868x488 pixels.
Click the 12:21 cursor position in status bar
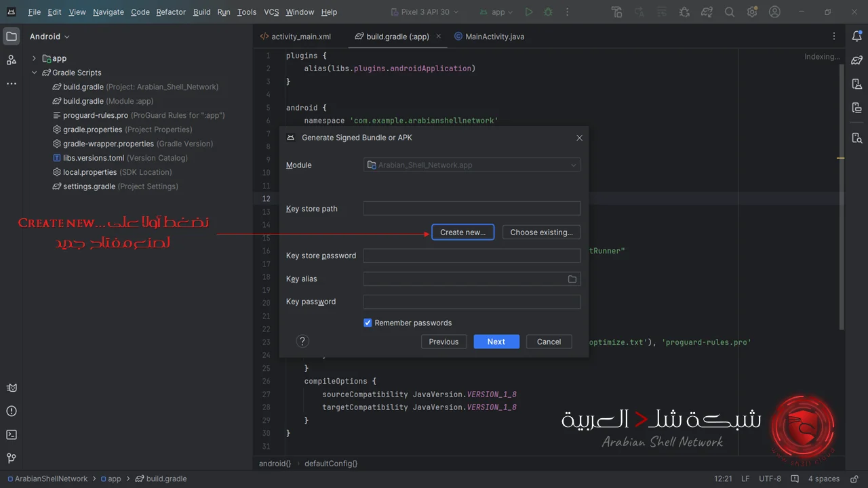(x=723, y=479)
